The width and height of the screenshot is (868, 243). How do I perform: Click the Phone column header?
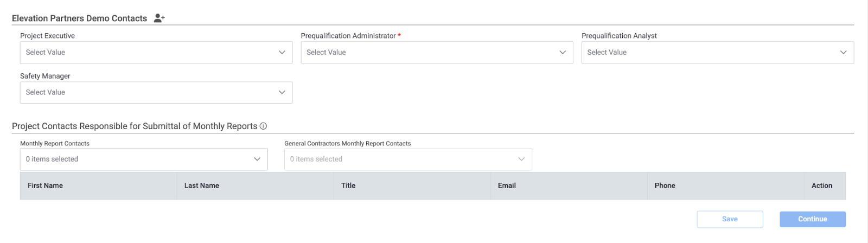pos(665,186)
